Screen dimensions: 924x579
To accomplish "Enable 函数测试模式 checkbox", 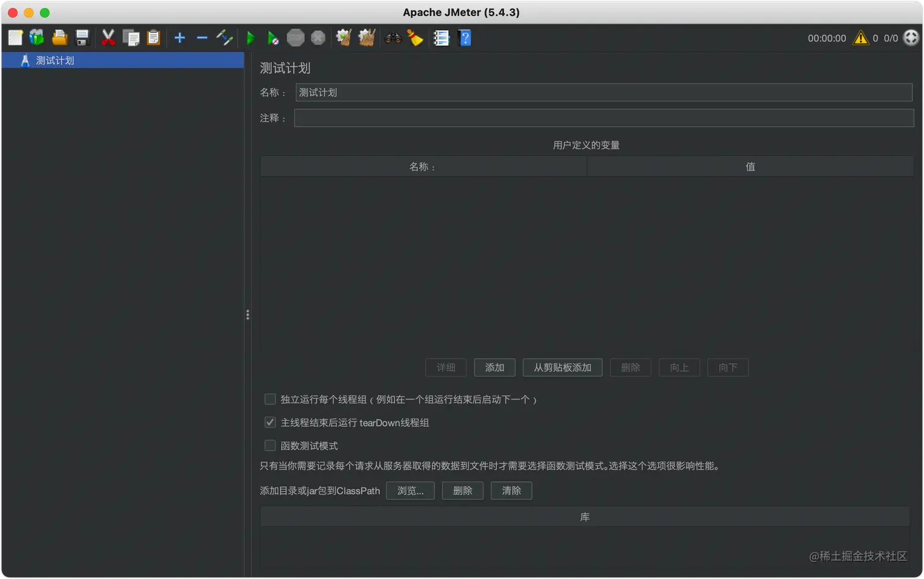I will tap(269, 445).
